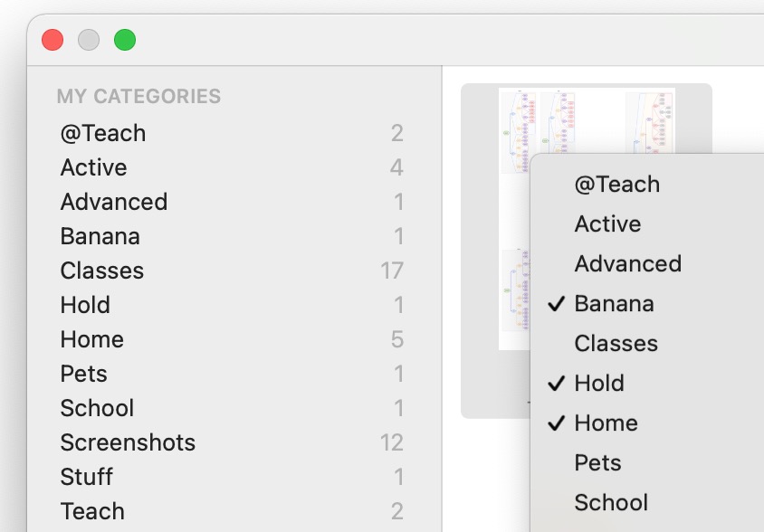
Task: Choose Active in the popup menu
Action: pyautogui.click(x=607, y=224)
